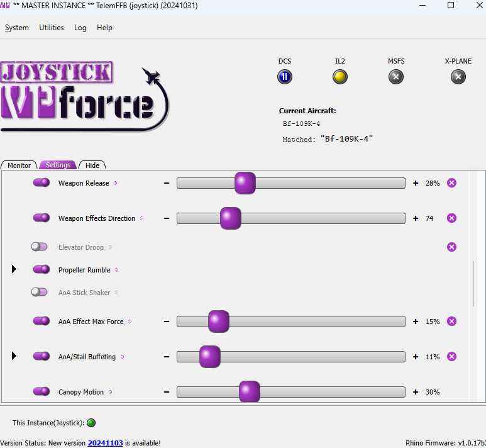Click the AoA/Stall Buffeting slider handle
Image resolution: width=486 pixels, height=448 pixels.
pyautogui.click(x=210, y=357)
